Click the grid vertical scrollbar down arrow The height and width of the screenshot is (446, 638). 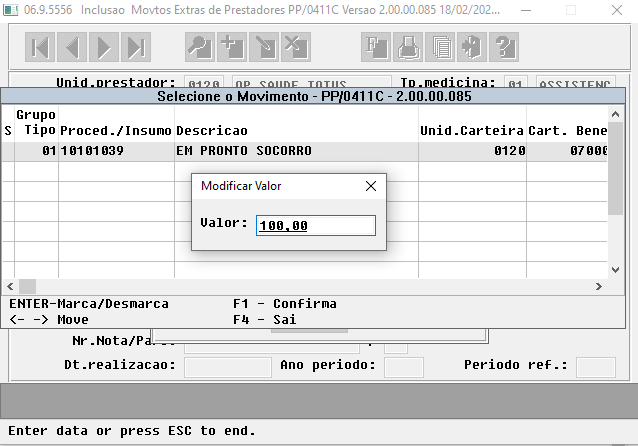[616, 270]
